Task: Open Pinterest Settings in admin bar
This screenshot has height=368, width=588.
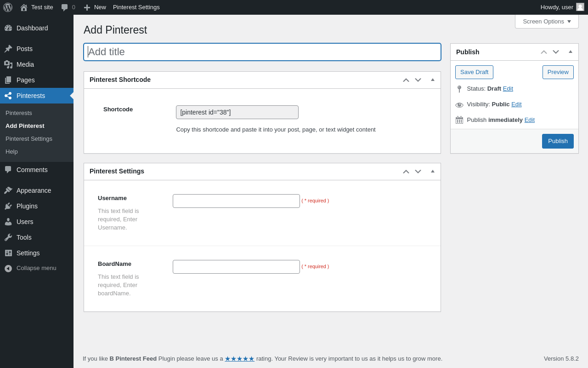Action: (136, 7)
